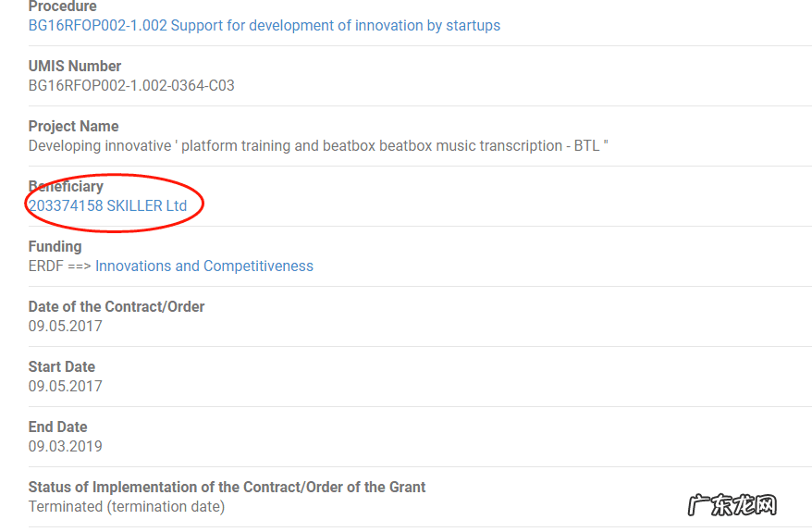Click the Start Date label
Viewport: 812px width, 532px height.
(62, 367)
